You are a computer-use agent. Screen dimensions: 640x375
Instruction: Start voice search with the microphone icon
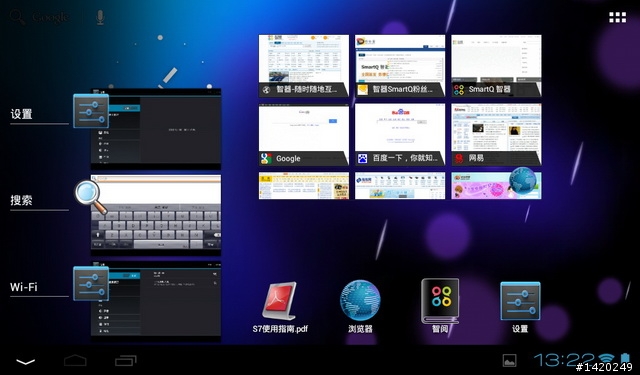pos(100,17)
